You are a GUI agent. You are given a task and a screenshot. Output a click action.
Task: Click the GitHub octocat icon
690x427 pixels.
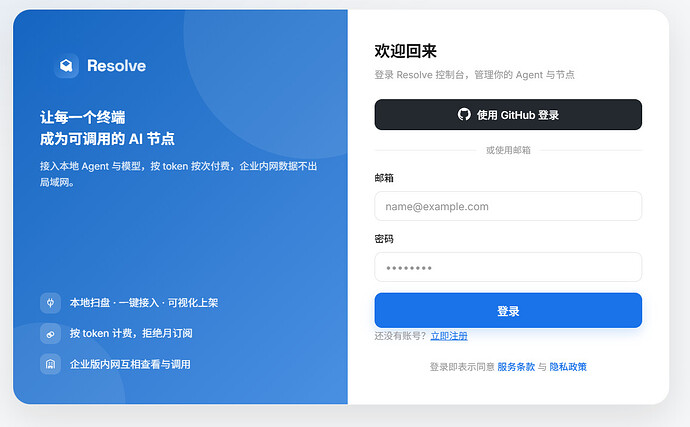coord(464,114)
